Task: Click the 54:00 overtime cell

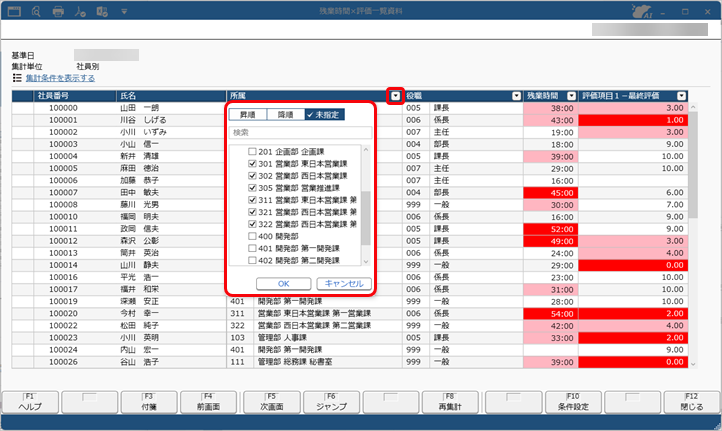Action: click(x=551, y=314)
